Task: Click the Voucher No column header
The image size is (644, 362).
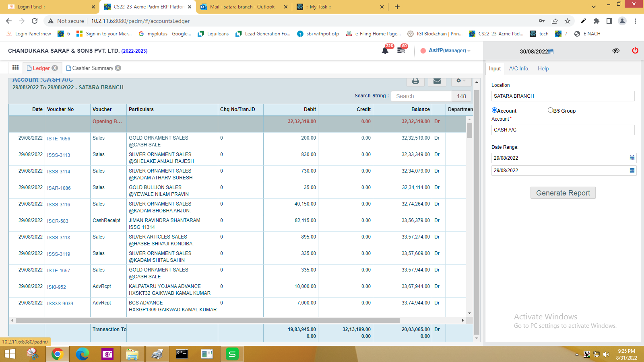Action: point(67,109)
